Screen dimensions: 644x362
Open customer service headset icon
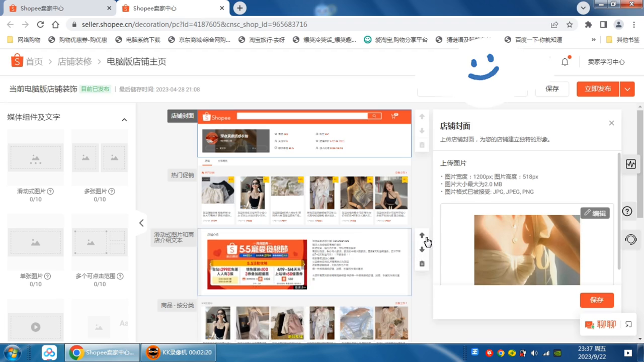tap(631, 240)
